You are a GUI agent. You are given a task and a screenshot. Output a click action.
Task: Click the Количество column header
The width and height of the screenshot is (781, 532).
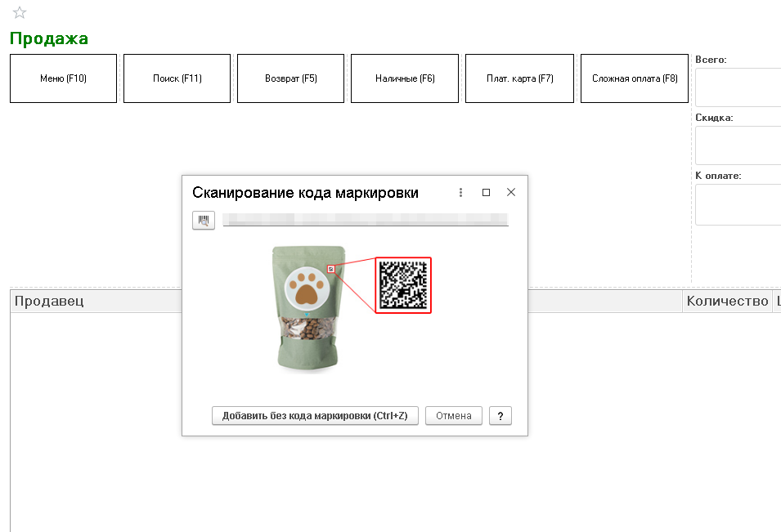pyautogui.click(x=727, y=301)
